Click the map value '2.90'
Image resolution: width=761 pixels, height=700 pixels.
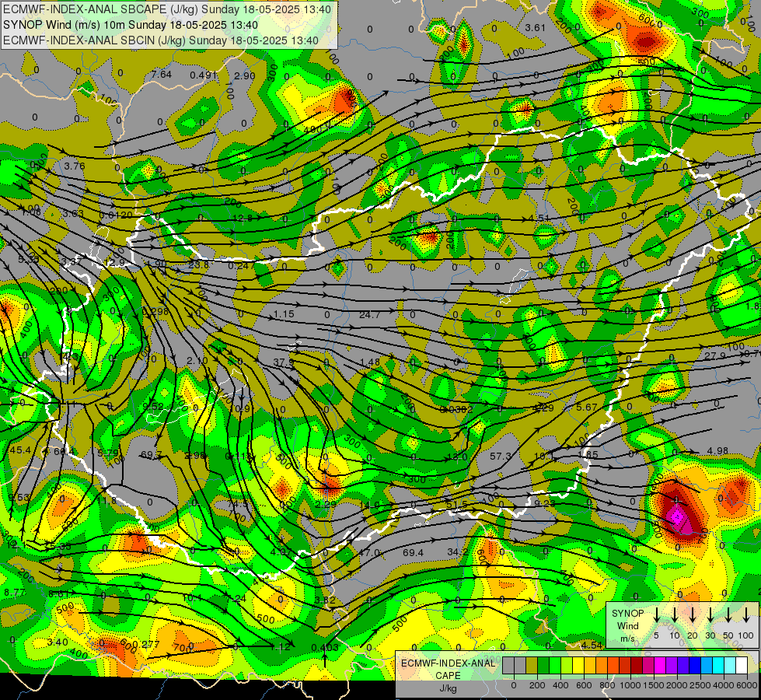pyautogui.click(x=245, y=75)
